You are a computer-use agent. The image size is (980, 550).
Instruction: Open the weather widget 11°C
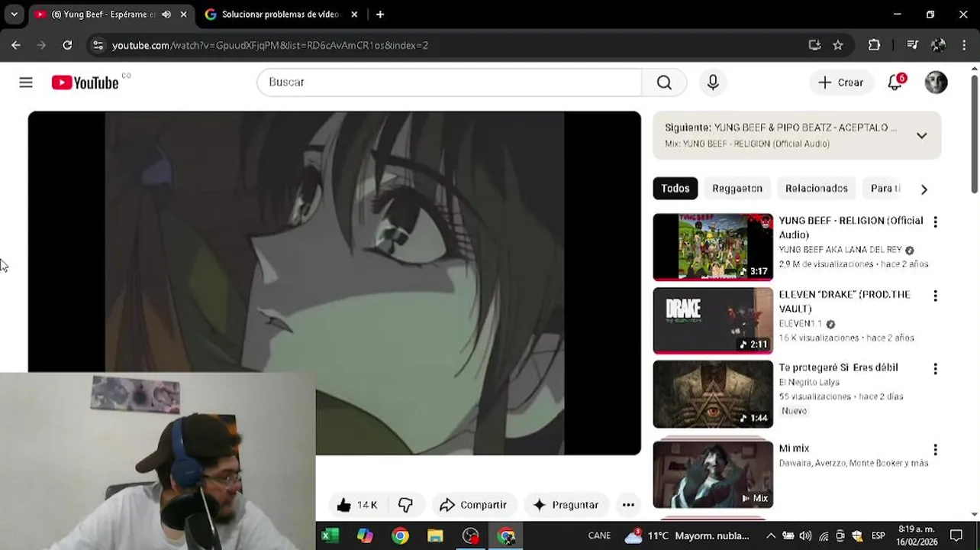tap(687, 535)
